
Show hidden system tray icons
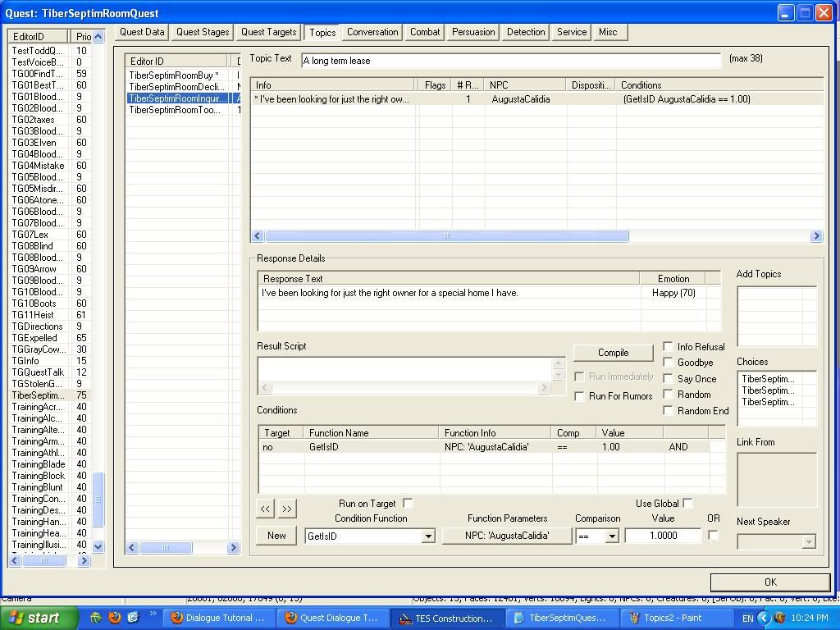(x=764, y=619)
